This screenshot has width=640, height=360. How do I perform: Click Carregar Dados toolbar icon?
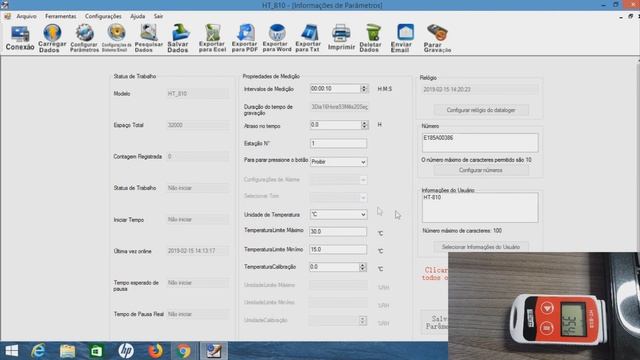(52, 38)
